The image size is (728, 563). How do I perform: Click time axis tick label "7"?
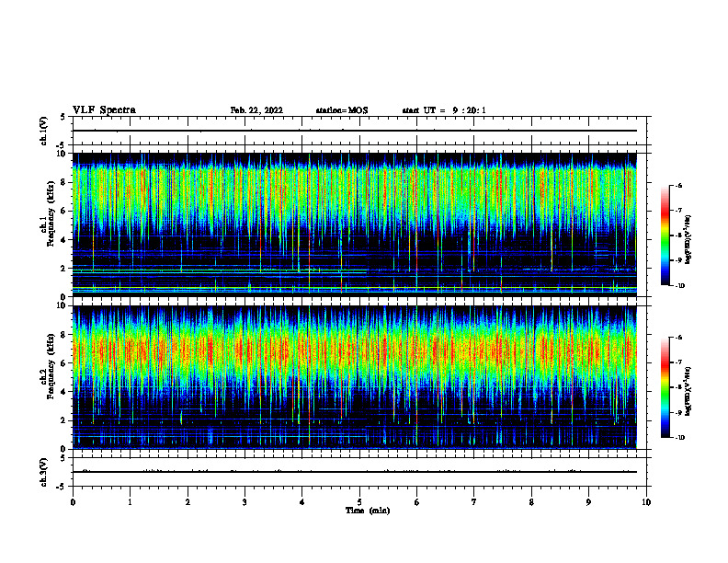[474, 502]
